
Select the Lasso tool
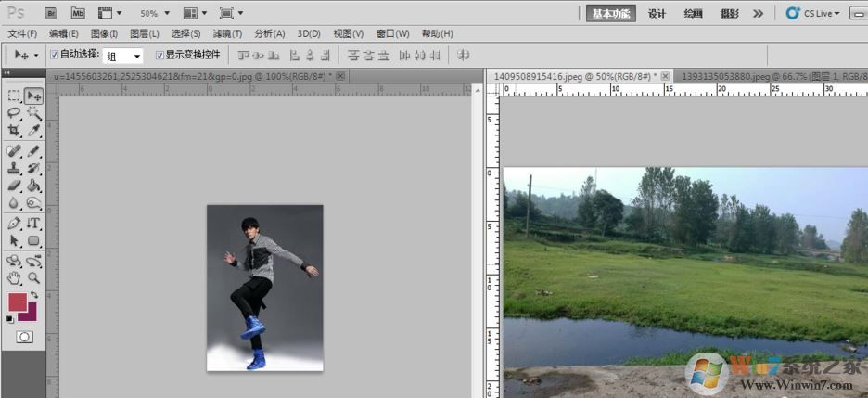[x=14, y=113]
